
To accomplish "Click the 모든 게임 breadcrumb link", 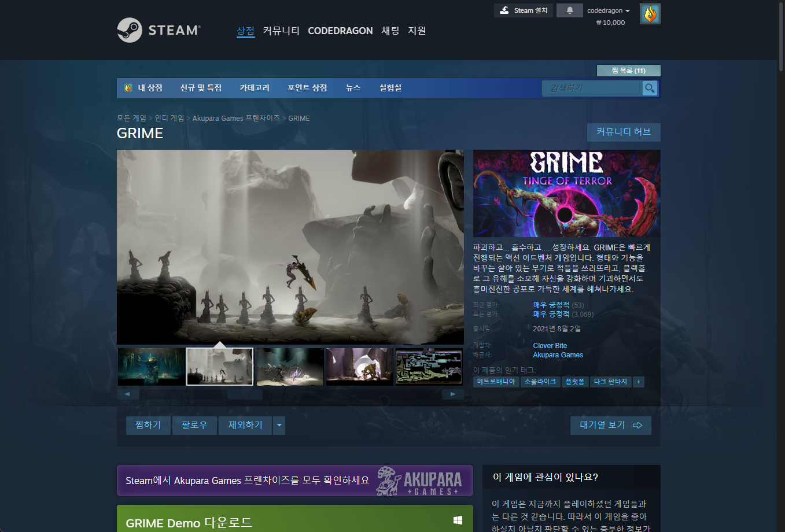I will tap(131, 118).
